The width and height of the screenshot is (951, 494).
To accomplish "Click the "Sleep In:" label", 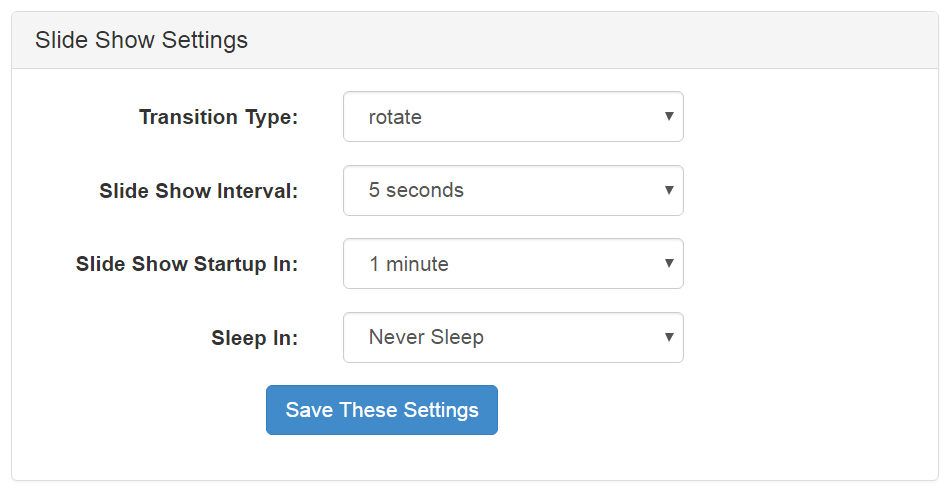I will click(x=255, y=338).
